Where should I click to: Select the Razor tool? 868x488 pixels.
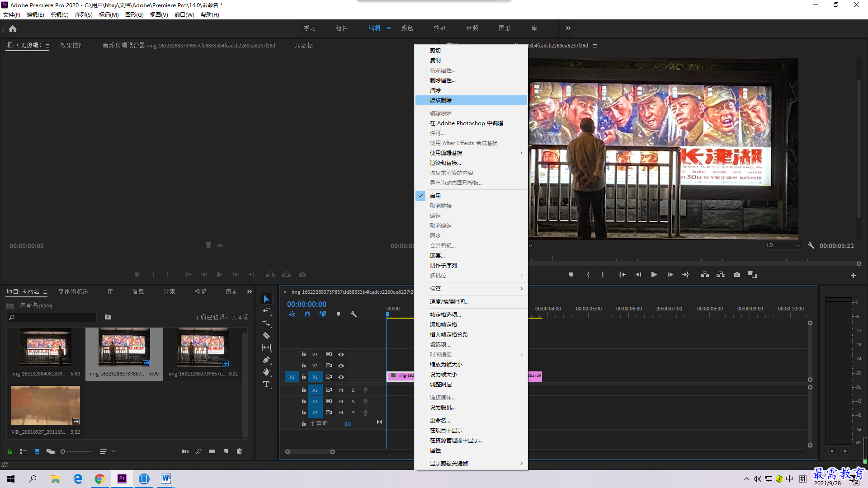pyautogui.click(x=266, y=335)
